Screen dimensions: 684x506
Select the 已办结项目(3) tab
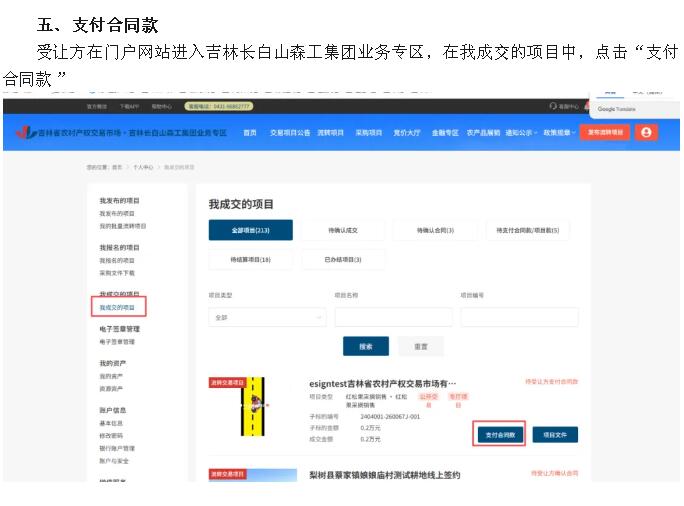[343, 260]
